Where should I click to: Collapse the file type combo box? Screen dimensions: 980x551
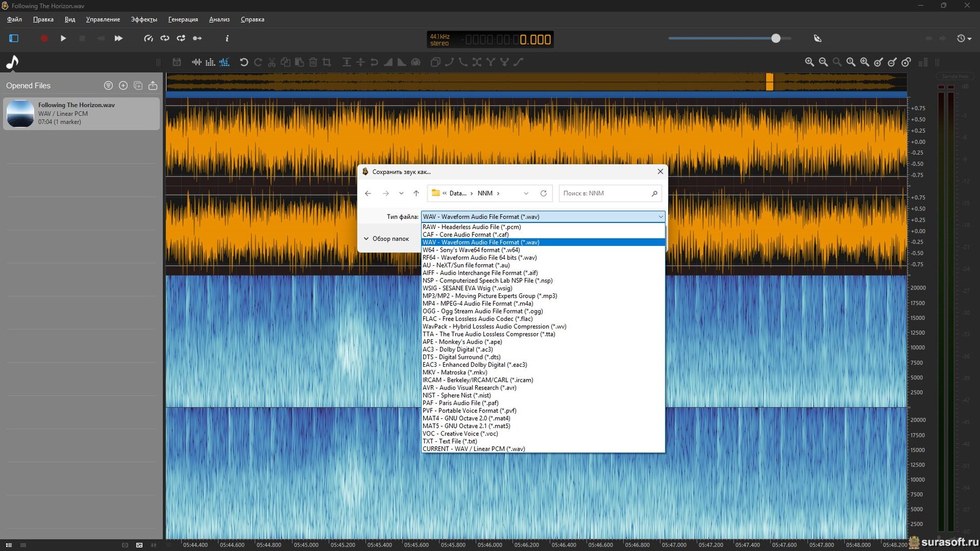pos(660,217)
